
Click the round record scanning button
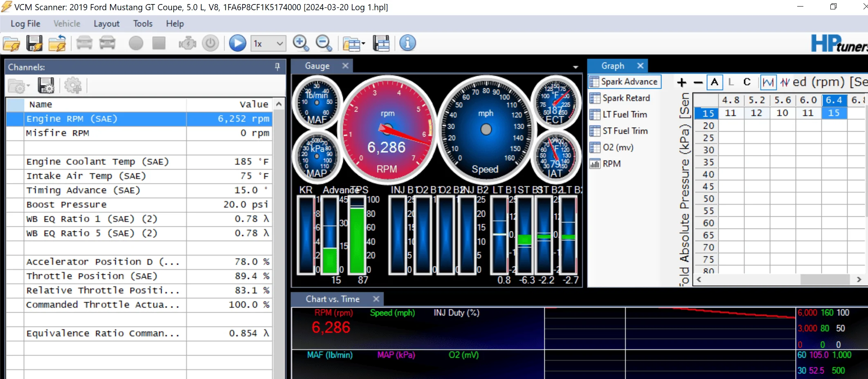(x=136, y=43)
